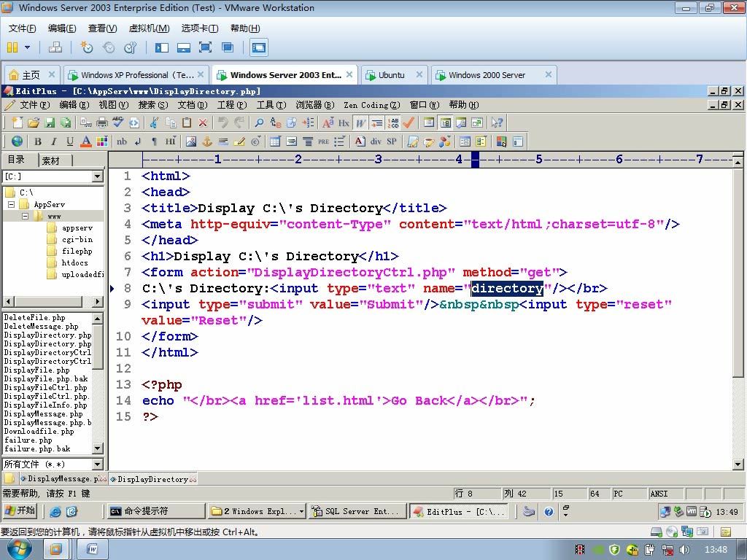Open the font settings (Aa) icon

point(328,122)
